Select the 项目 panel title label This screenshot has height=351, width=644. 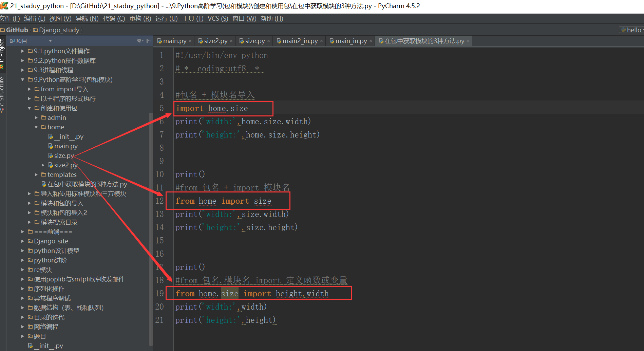21,41
